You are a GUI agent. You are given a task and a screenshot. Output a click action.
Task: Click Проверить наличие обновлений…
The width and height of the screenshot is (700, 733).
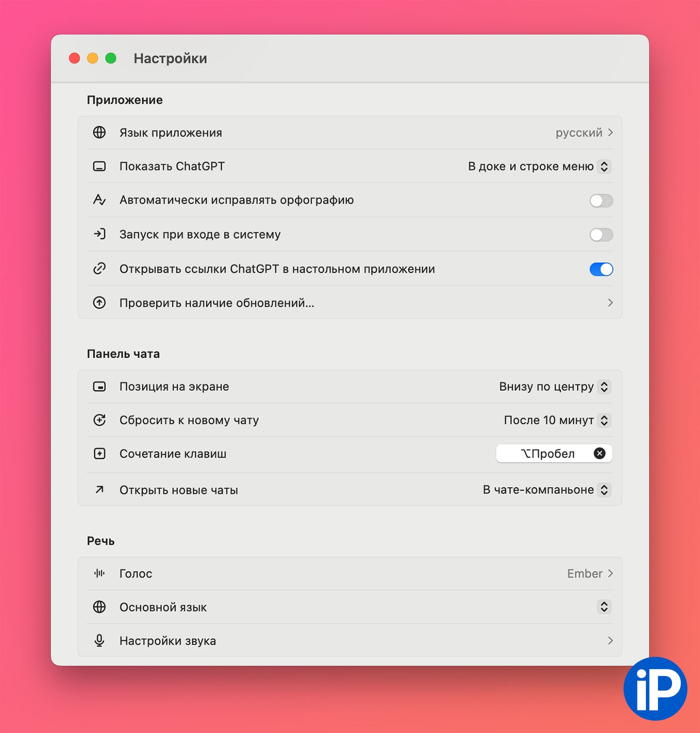[350, 303]
